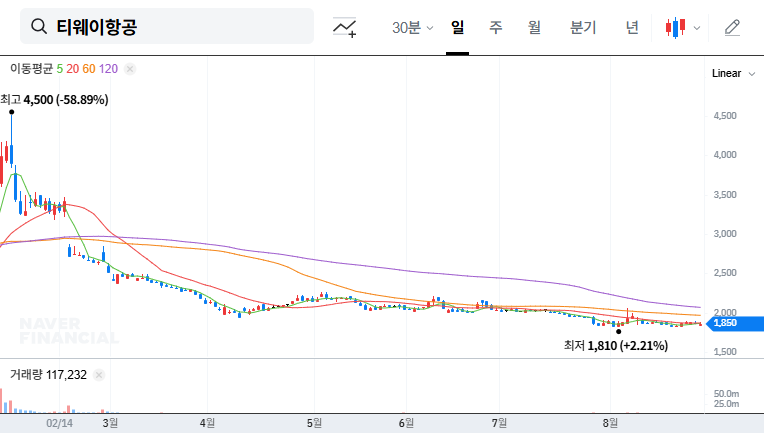
Task: Click the 02/14 date axis label
Action: (x=59, y=423)
